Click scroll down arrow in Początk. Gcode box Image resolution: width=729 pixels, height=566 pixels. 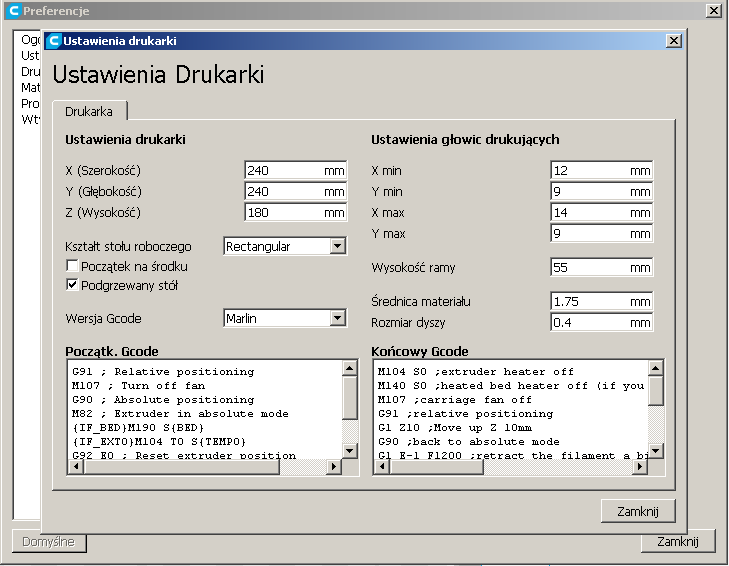tap(350, 450)
